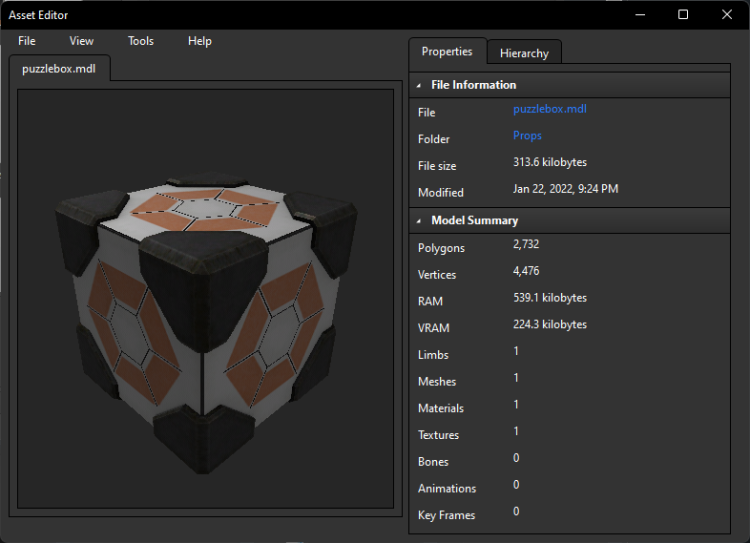Select the file size value 313.6 kilobytes

pos(550,162)
